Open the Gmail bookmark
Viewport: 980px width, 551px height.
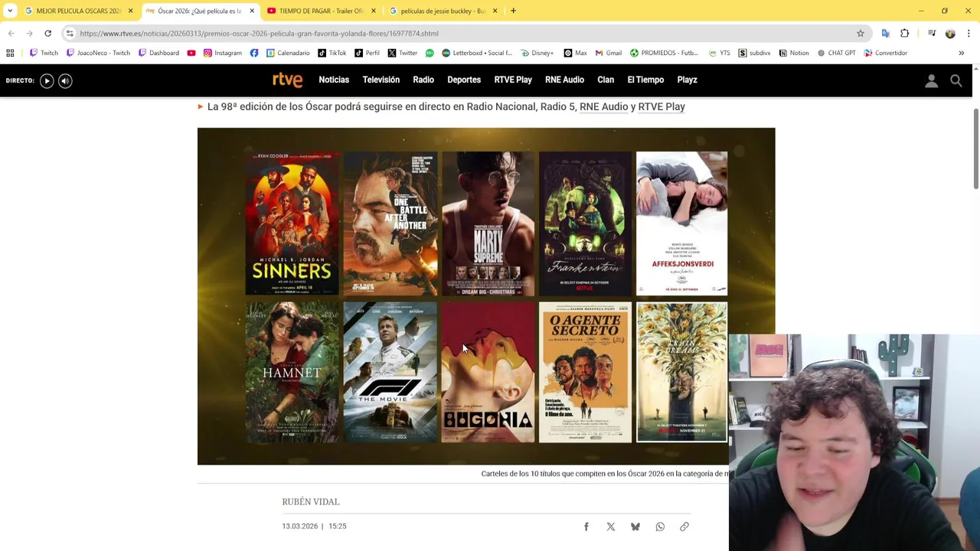(608, 53)
